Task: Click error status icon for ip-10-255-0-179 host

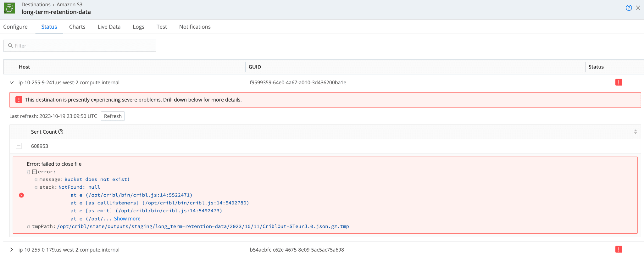Action: click(619, 249)
